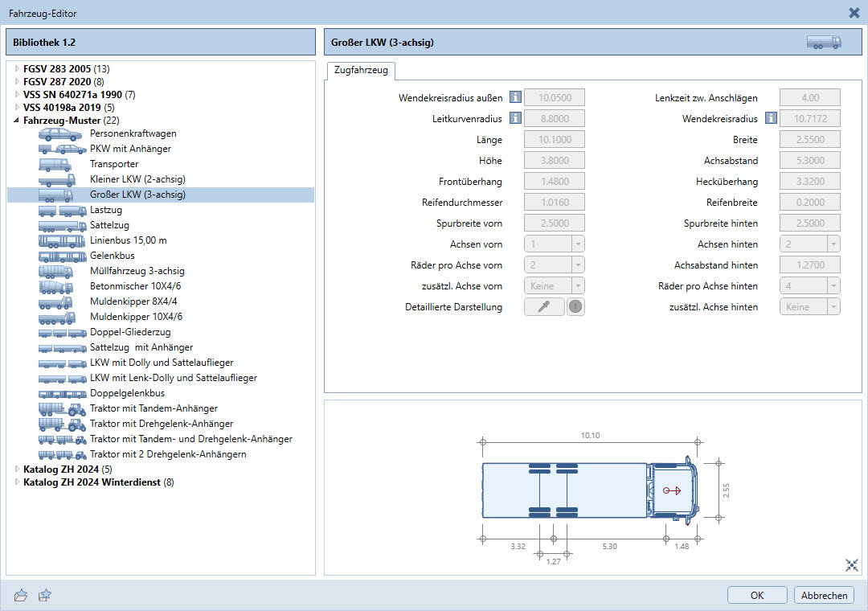Switch to the Zugfahrzeug tab
This screenshot has height=611, width=868.
pyautogui.click(x=360, y=71)
